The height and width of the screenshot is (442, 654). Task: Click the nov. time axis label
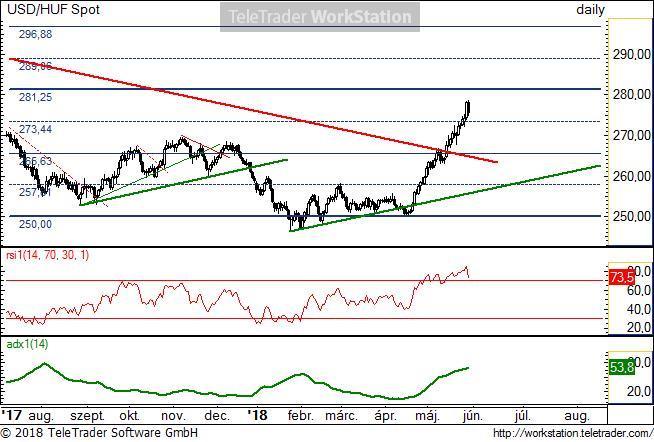pyautogui.click(x=173, y=416)
